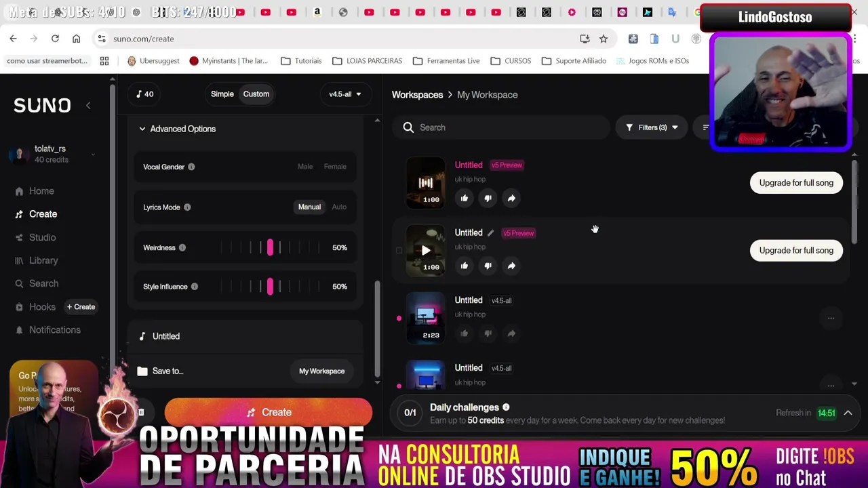Share the first v5 Preview song
The height and width of the screenshot is (488, 868).
(x=511, y=199)
